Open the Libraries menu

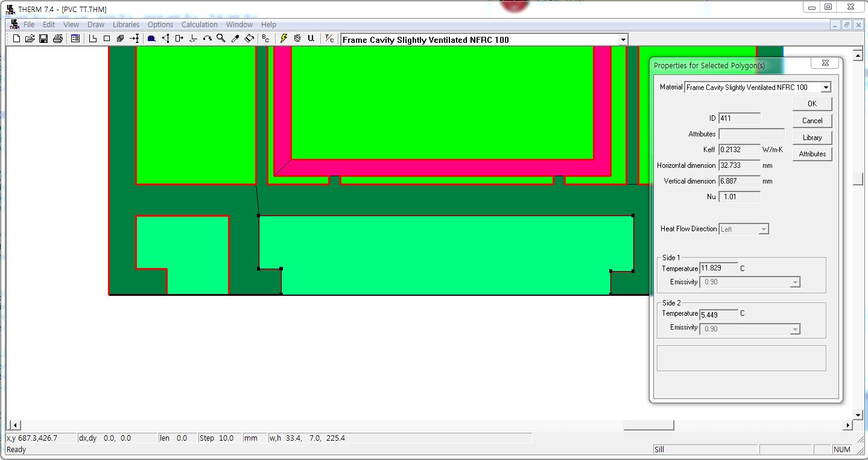[x=125, y=25]
